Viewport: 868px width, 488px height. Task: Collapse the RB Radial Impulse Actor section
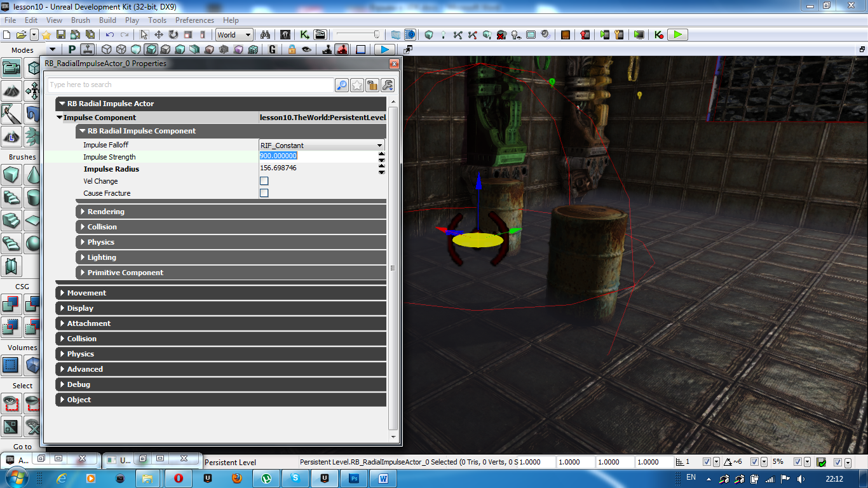point(220,104)
